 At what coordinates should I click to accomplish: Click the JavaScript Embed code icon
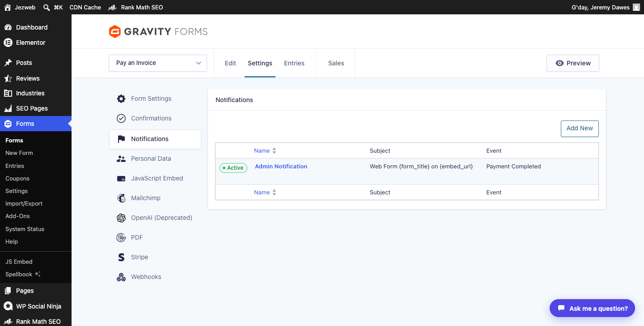[121, 178]
